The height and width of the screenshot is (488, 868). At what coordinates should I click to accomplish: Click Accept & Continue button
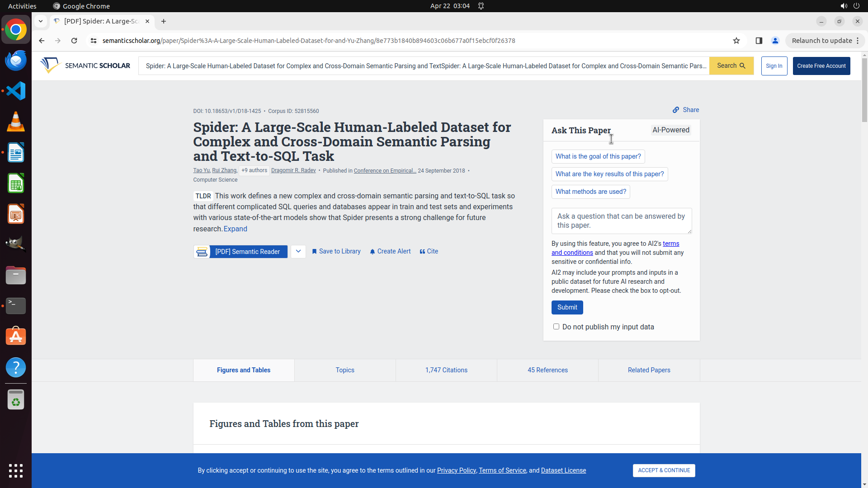664,470
